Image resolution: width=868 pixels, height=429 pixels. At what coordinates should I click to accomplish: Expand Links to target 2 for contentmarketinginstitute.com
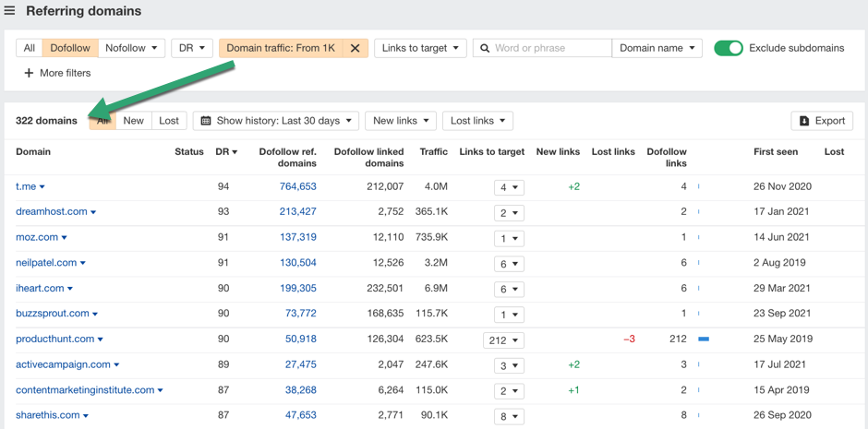pyautogui.click(x=509, y=391)
